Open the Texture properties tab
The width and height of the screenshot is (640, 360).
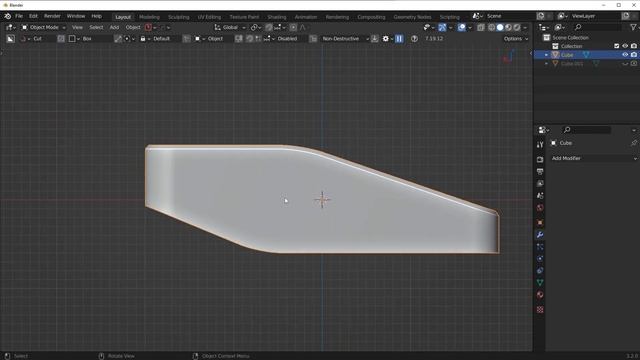pyautogui.click(x=540, y=310)
